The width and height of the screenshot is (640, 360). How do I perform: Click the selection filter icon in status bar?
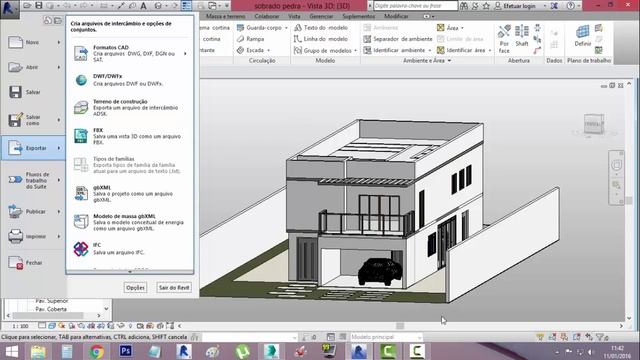pos(602,337)
